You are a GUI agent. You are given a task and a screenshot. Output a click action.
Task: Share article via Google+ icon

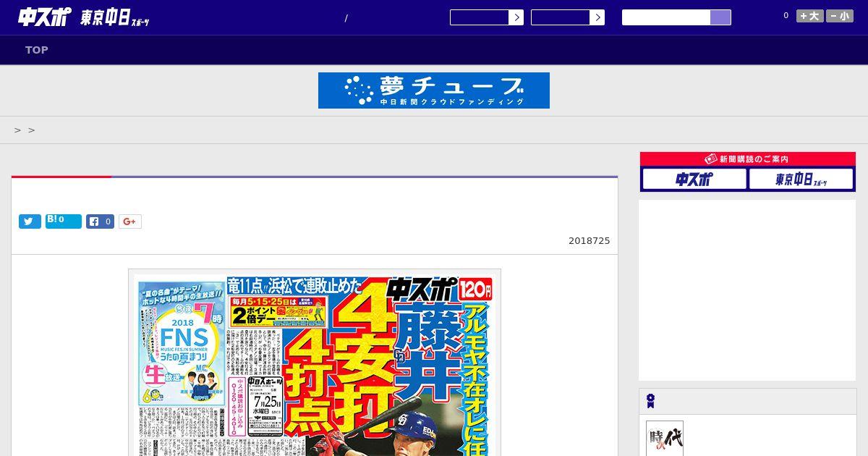(130, 221)
